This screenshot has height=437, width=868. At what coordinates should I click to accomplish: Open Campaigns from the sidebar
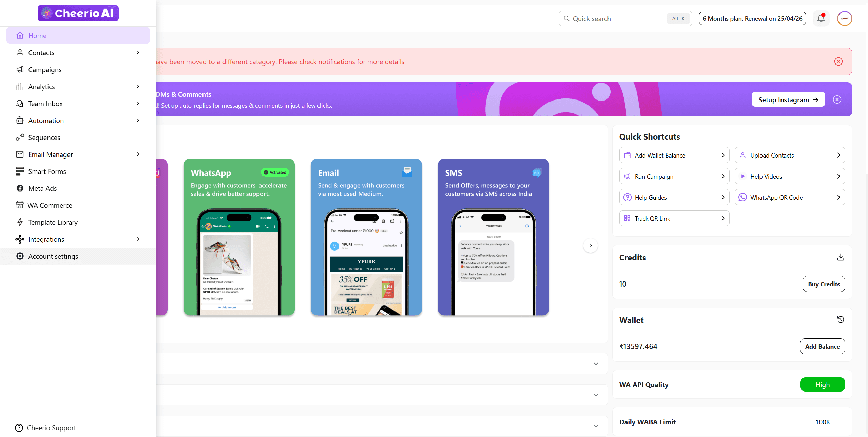tap(45, 70)
